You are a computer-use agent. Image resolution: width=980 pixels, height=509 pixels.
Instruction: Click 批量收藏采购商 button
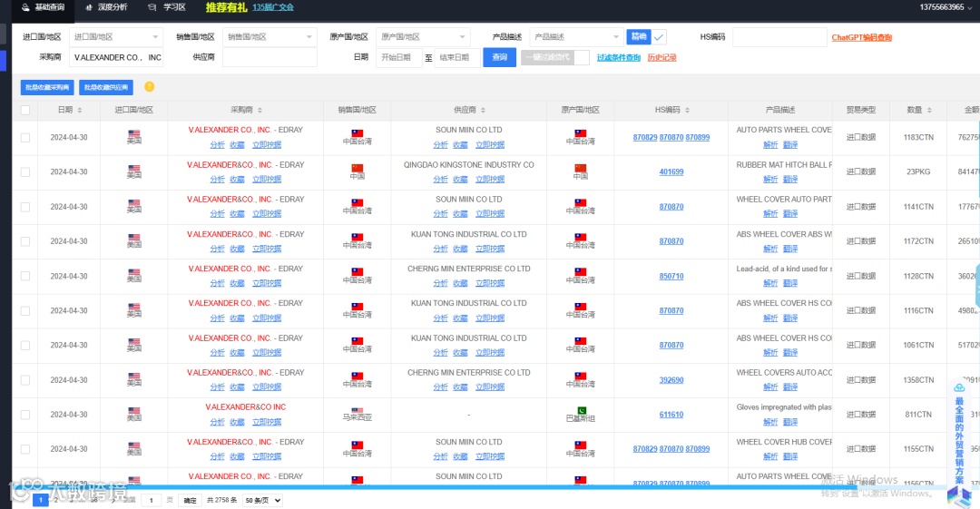(x=47, y=87)
